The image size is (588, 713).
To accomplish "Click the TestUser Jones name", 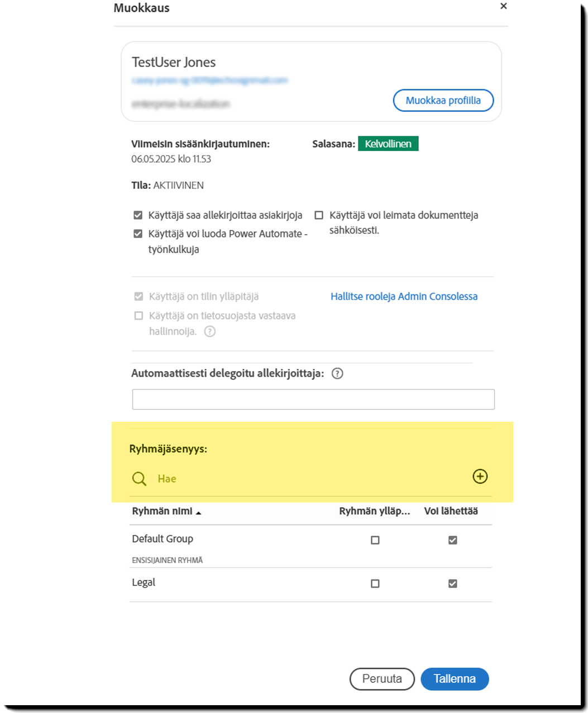I will click(174, 62).
